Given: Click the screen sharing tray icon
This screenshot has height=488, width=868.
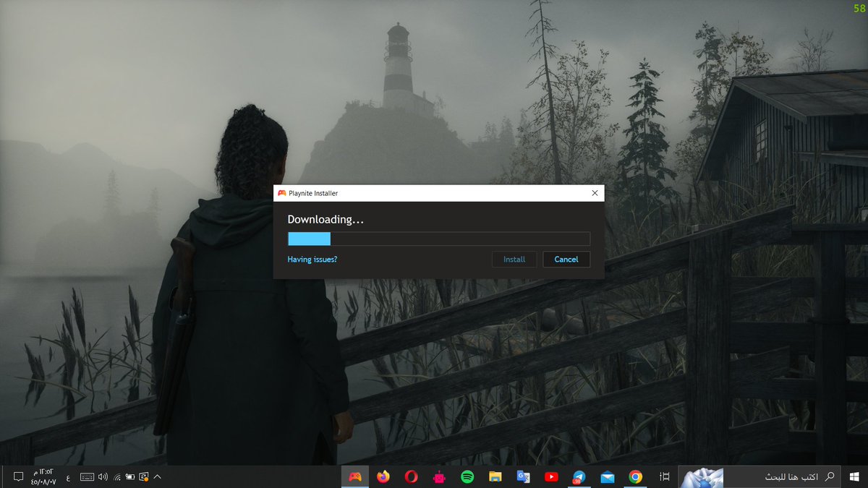Looking at the screenshot, I should coord(144,476).
